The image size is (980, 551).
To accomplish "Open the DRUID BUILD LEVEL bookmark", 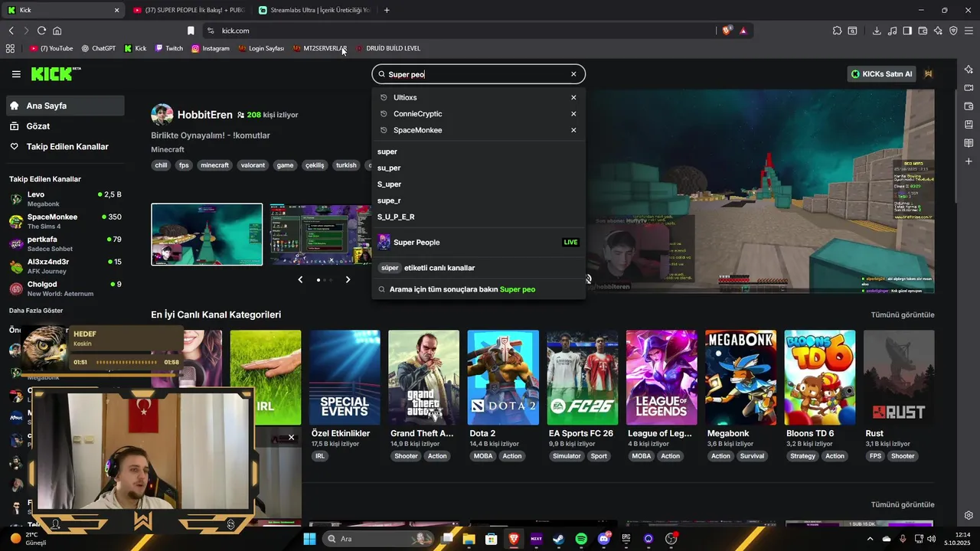I will pos(388,48).
